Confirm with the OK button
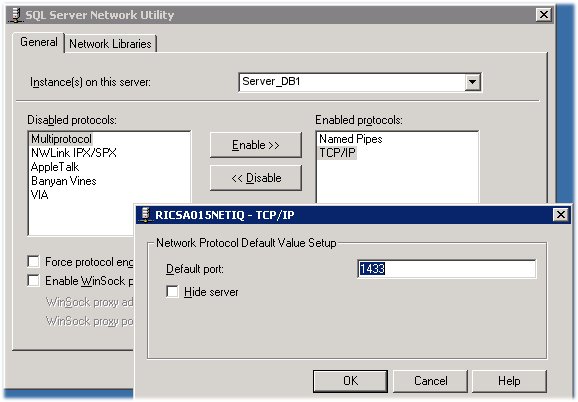 tap(350, 381)
